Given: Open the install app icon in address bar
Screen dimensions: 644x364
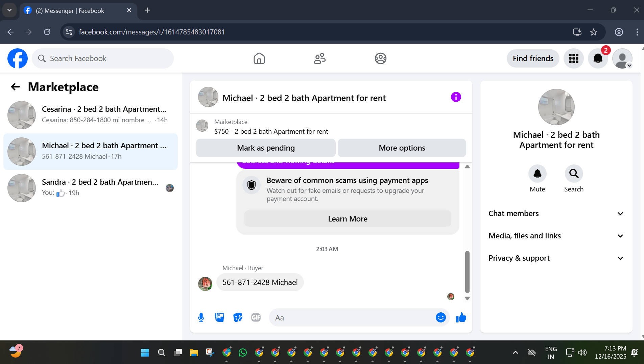Looking at the screenshot, I should click(x=577, y=32).
